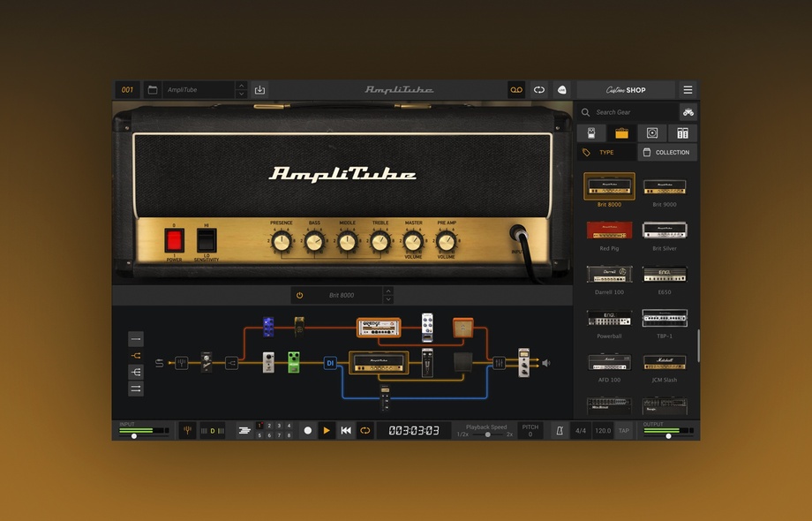Screen dimensions: 812x521
Task: Switch to the amps gear tab
Action: (622, 133)
